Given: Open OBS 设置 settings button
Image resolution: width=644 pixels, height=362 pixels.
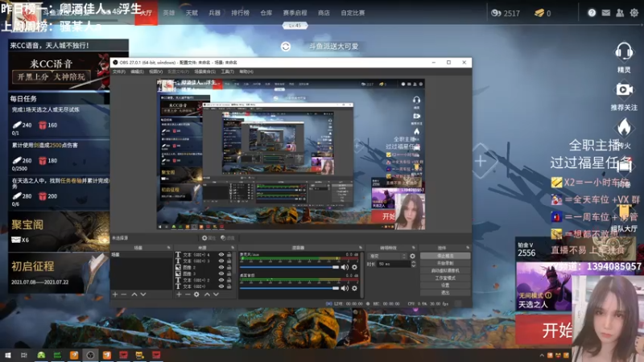Looking at the screenshot, I should pos(445,286).
